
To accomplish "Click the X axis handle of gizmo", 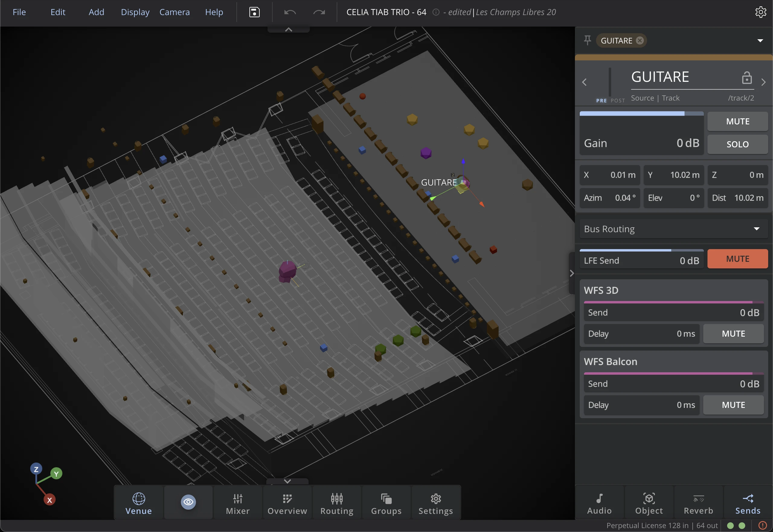I will pos(49,500).
